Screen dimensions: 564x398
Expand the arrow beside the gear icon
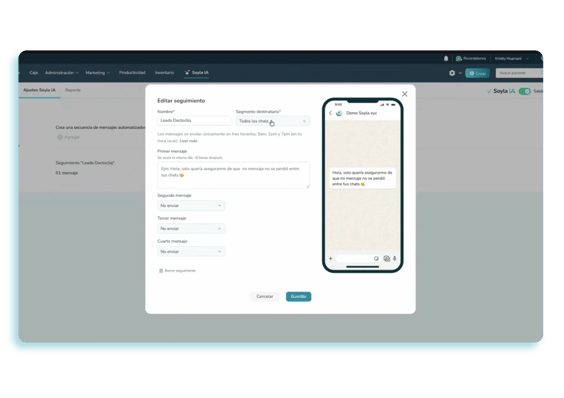click(x=460, y=73)
